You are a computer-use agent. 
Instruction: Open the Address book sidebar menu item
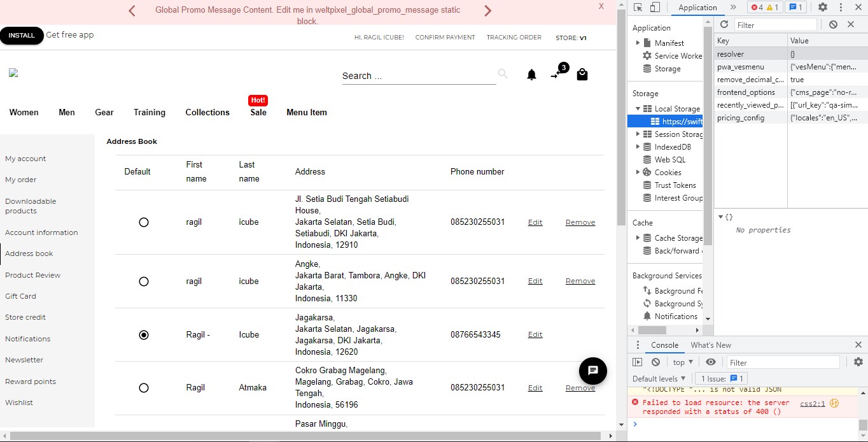(x=29, y=253)
